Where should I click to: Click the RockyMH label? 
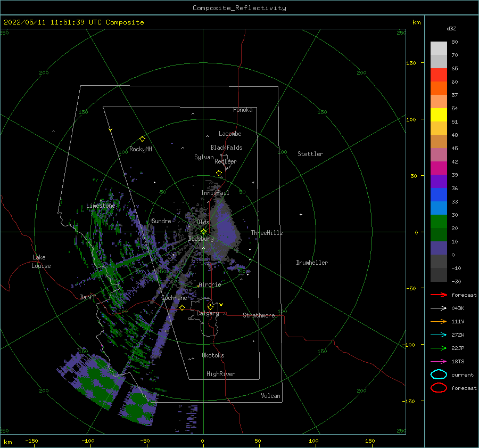coord(141,149)
